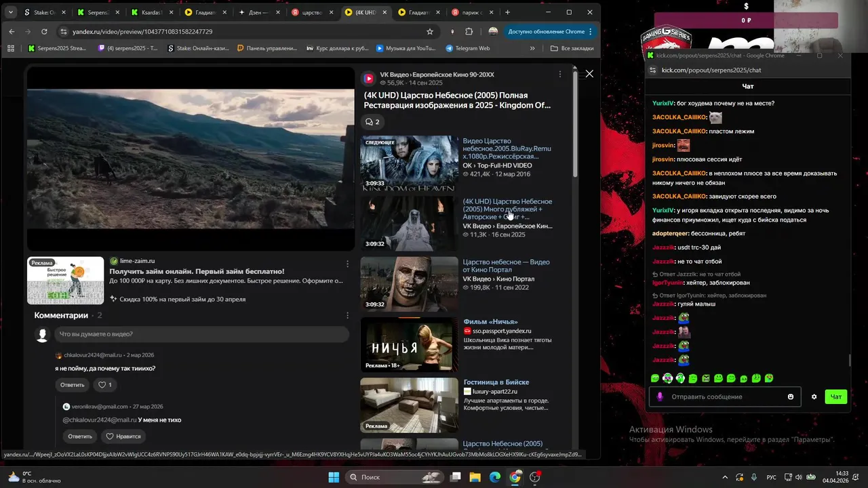This screenshot has width=868, height=488.
Task: Open the Все закладки folder
Action: (x=571, y=48)
